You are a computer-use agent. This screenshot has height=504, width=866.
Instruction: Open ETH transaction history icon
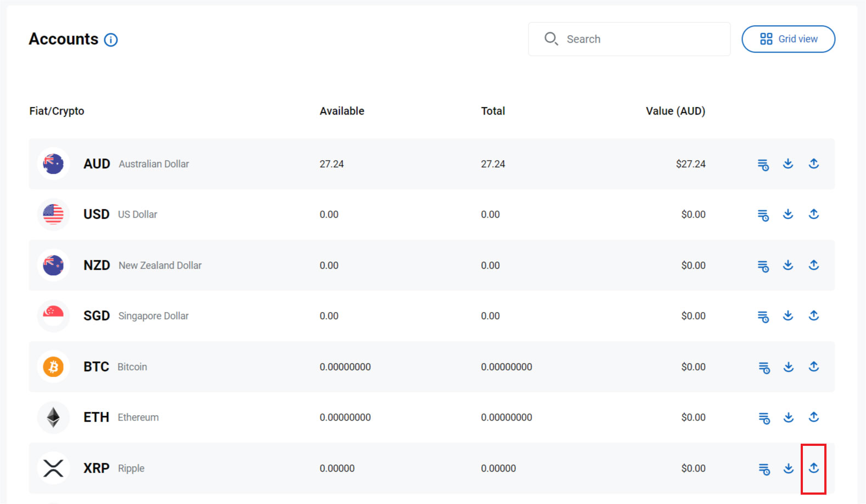pos(764,418)
